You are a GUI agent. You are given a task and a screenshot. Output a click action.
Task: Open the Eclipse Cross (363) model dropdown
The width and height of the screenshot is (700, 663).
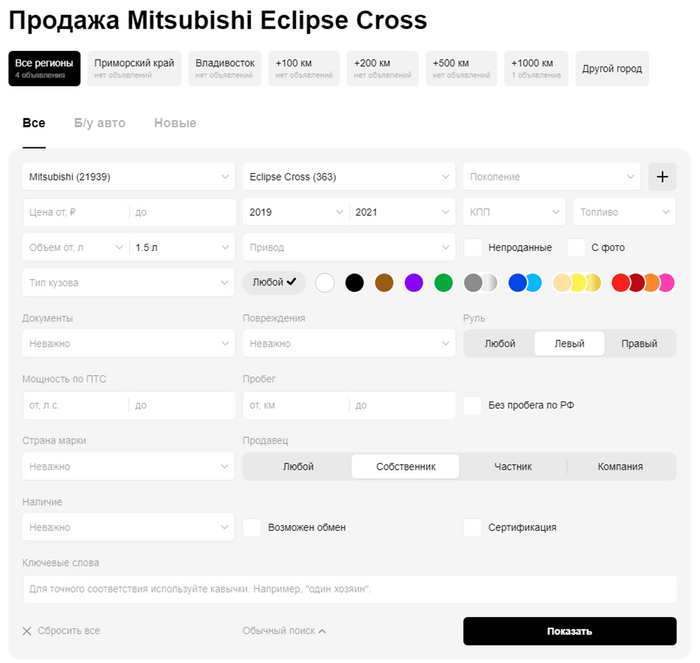[349, 177]
